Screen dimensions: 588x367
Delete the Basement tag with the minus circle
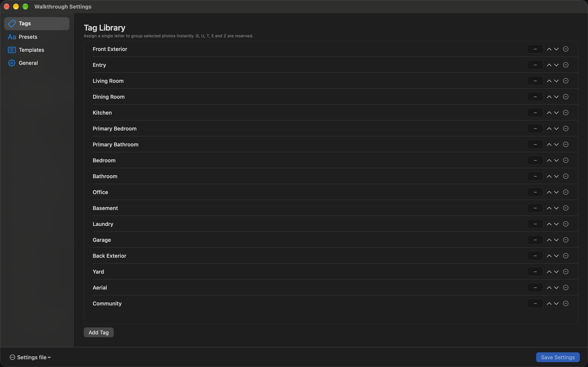point(566,208)
